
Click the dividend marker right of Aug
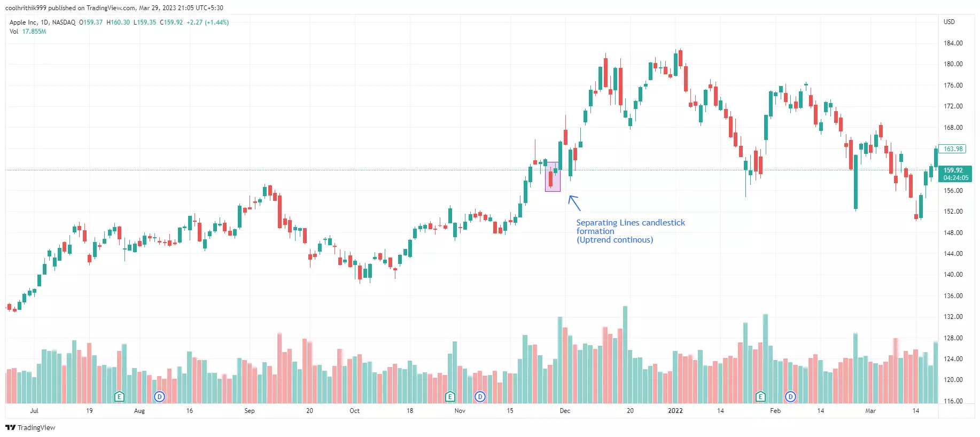(159, 396)
